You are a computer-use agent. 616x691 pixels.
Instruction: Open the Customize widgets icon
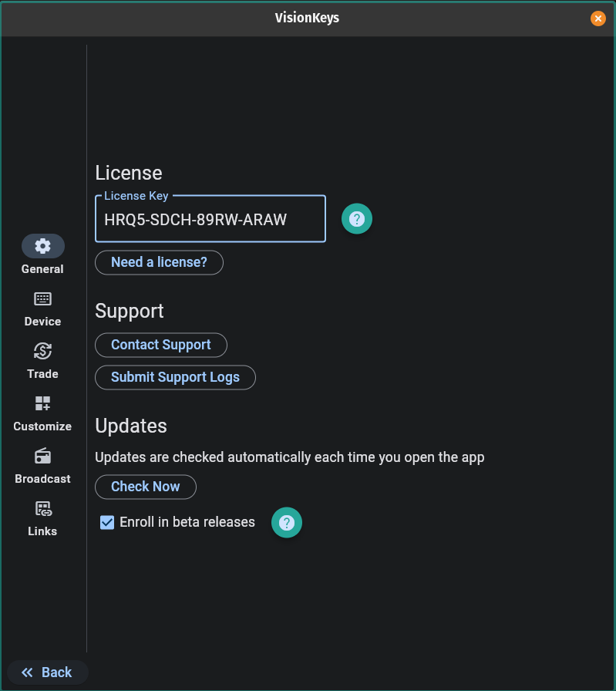(x=42, y=403)
